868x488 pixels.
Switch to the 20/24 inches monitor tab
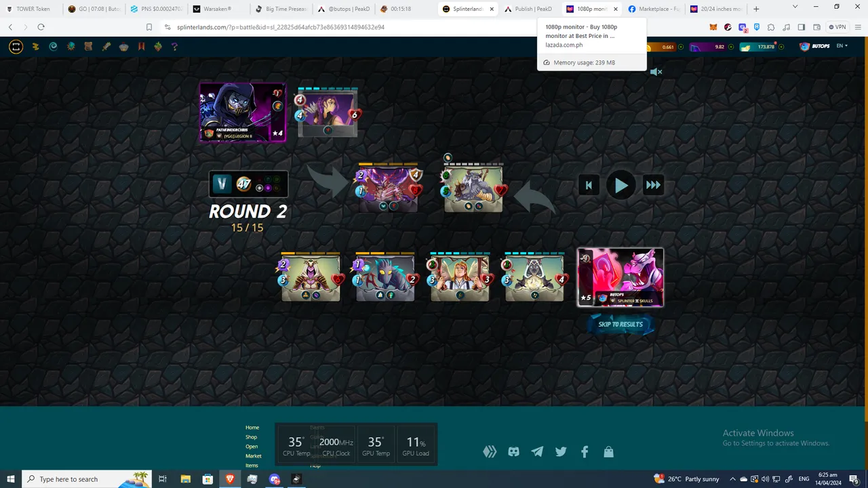[715, 9]
